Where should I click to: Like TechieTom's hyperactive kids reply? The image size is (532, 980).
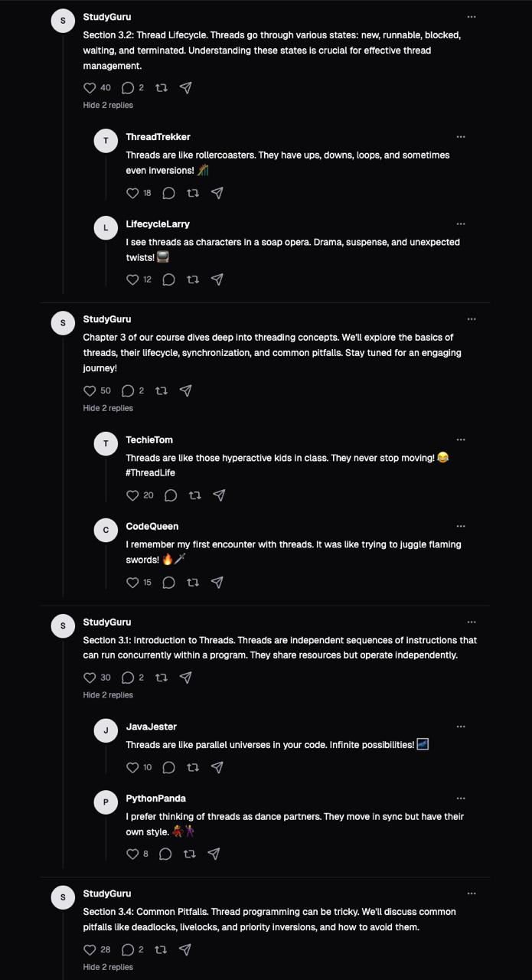pos(132,495)
